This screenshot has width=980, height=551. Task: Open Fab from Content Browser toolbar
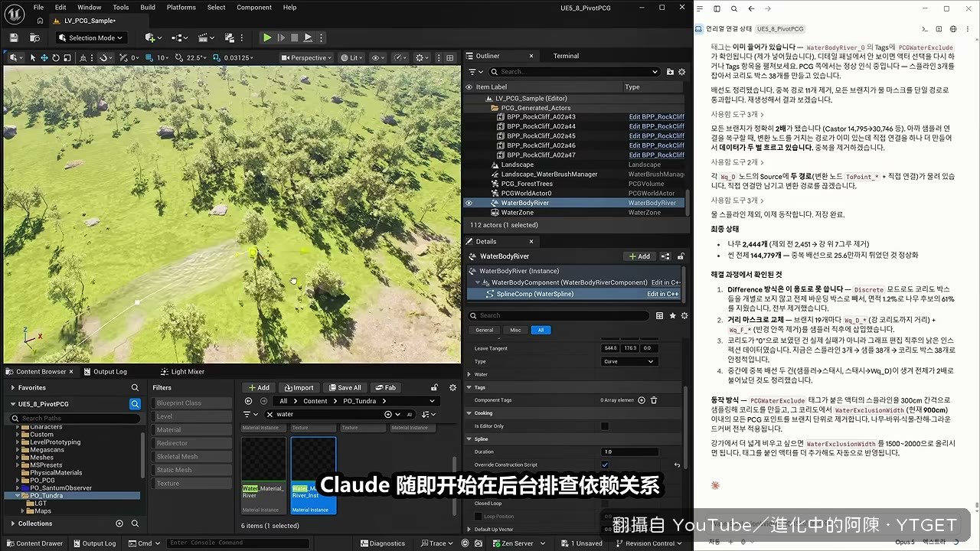pyautogui.click(x=385, y=387)
